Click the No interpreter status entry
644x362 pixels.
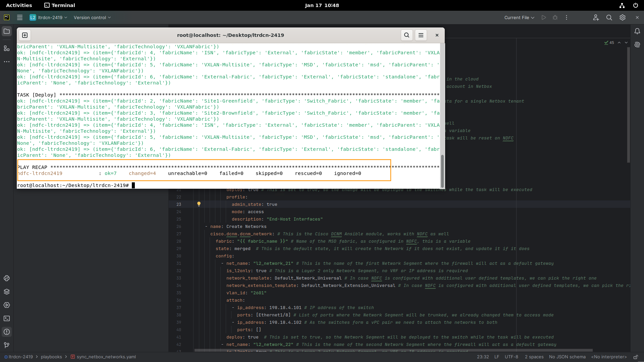tap(609, 357)
